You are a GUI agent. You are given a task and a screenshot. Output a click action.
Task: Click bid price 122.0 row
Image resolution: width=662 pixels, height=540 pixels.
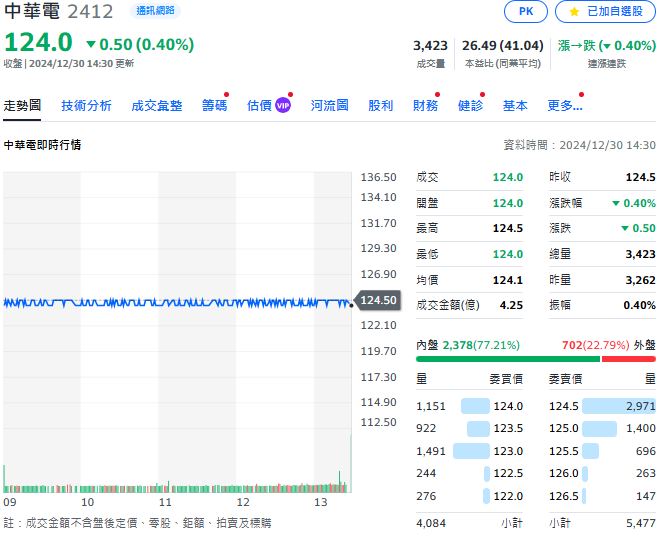point(469,496)
